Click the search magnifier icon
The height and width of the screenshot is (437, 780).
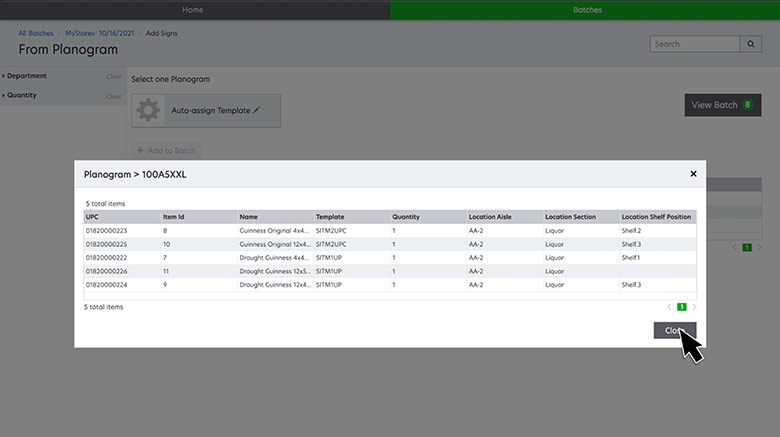(750, 44)
